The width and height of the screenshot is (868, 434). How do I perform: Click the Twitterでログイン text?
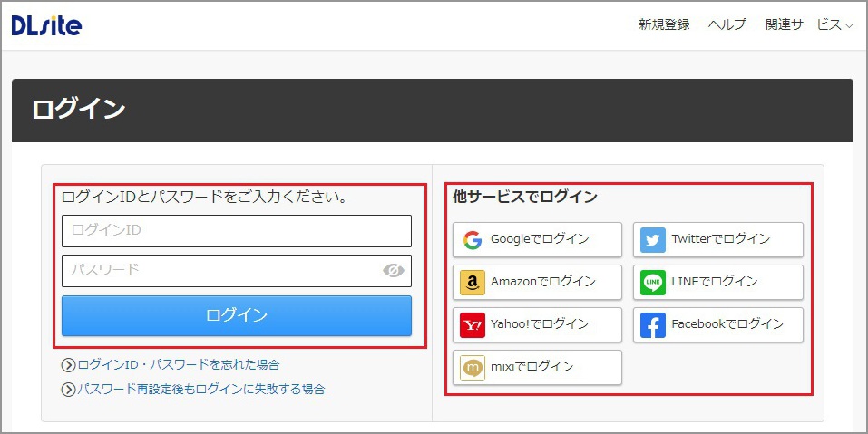tap(721, 239)
